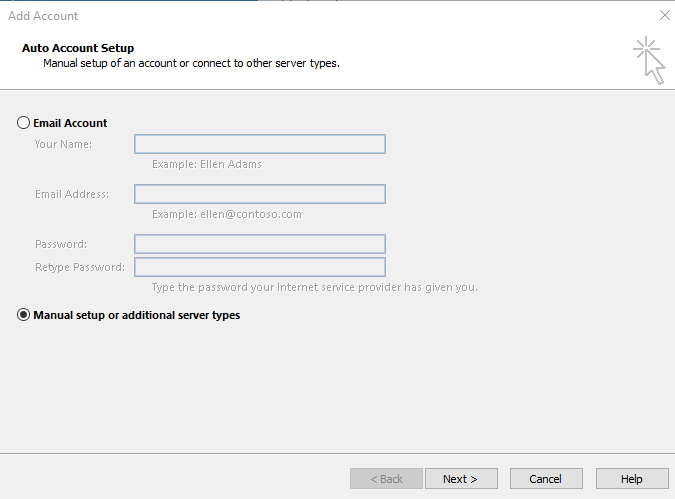
Task: Click the 'Your Name:' field label
Action: coord(63,144)
